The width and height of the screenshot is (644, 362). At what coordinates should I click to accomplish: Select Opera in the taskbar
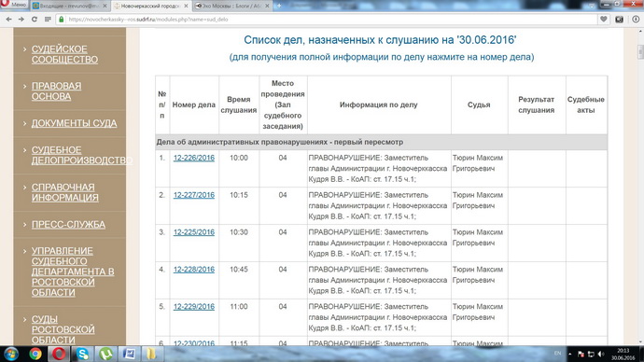[x=59, y=354]
